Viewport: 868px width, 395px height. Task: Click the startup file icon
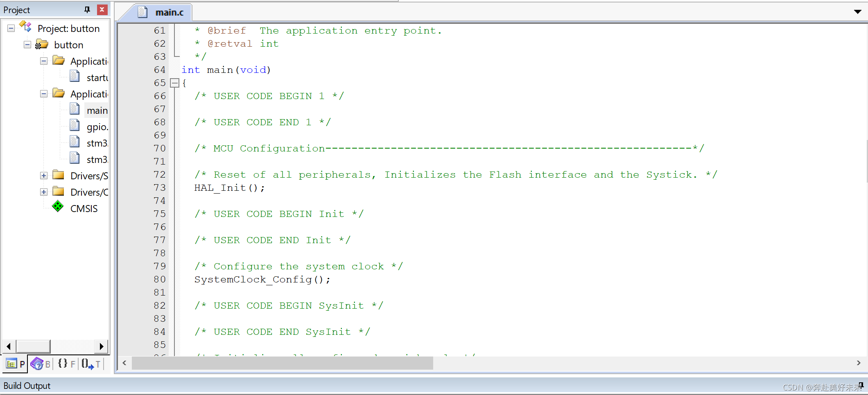(75, 76)
